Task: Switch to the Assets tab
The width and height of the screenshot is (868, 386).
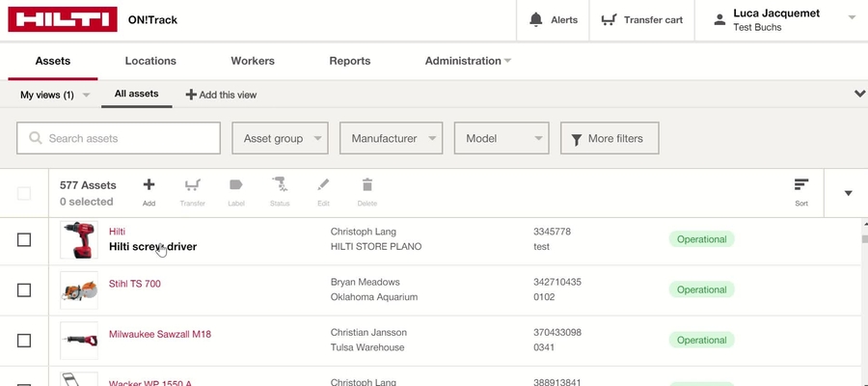Action: point(53,61)
